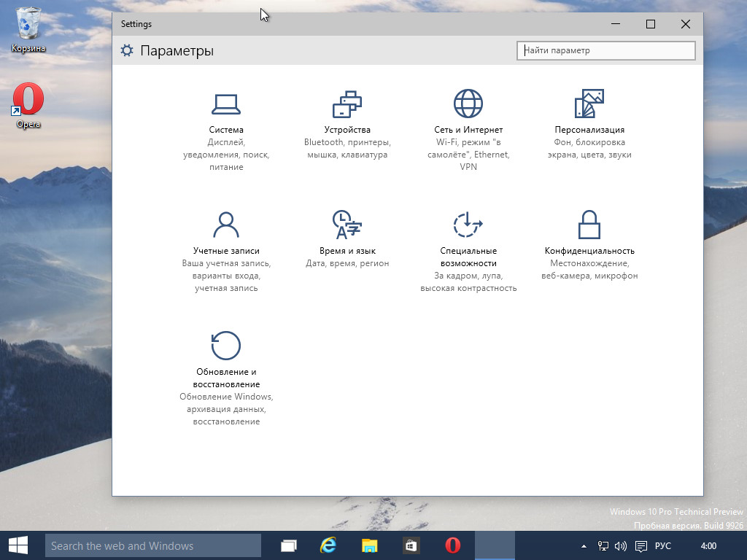Open the Специальные возможности icon
This screenshot has width=747, height=560.
pos(468,225)
